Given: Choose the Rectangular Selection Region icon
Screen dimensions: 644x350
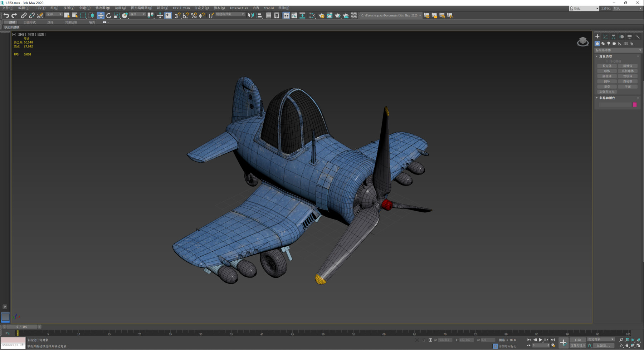Looking at the screenshot, I should pyautogui.click(x=83, y=15).
